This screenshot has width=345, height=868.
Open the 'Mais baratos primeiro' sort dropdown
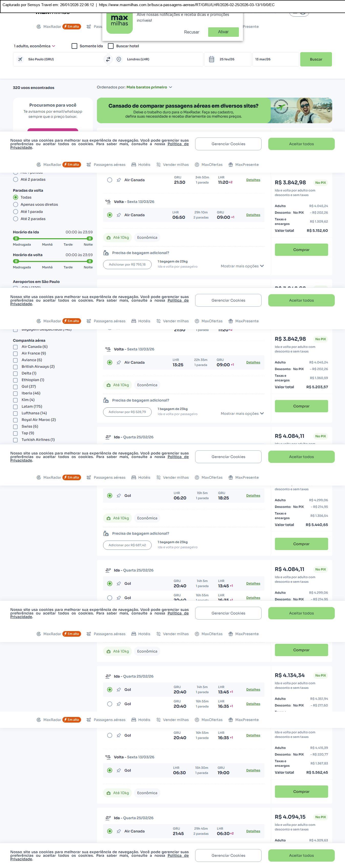149,87
